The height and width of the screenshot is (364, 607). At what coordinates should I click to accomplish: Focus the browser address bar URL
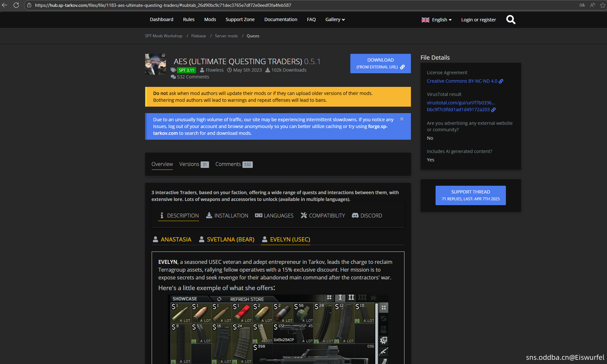(163, 5)
